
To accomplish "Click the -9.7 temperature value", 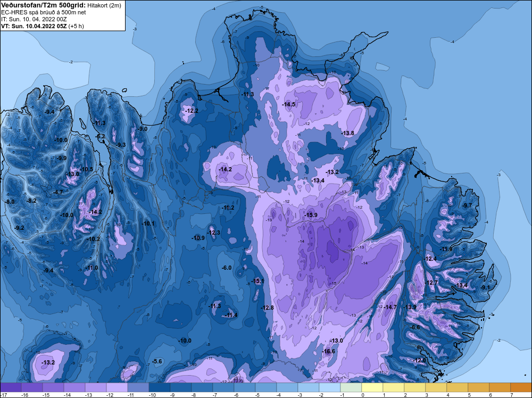I will [x=467, y=205].
